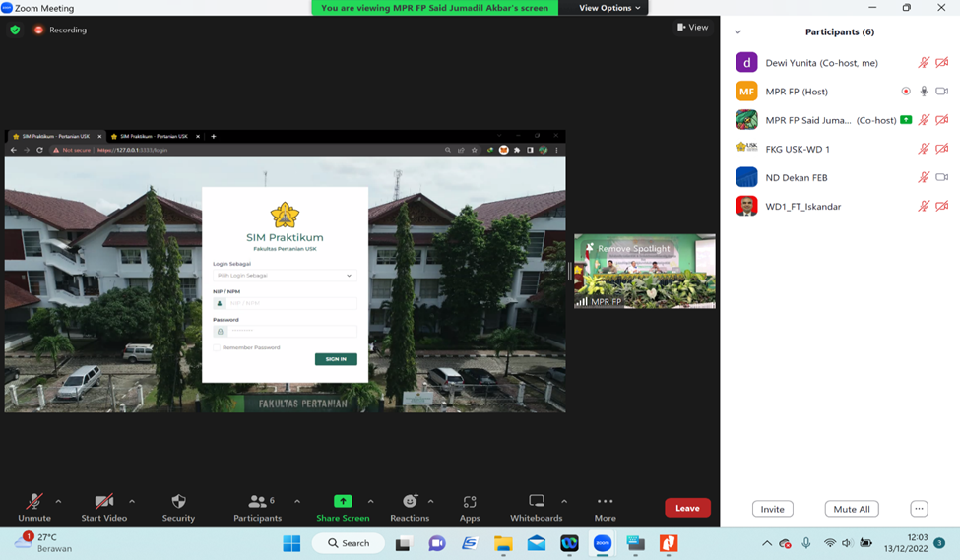Click the green Share Screen icon
The height and width of the screenshot is (560, 960).
coord(343,501)
